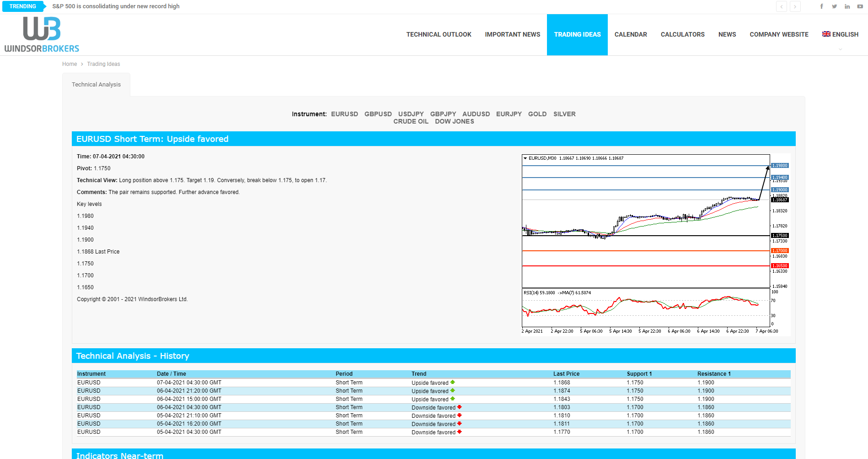868x459 pixels.
Task: Click the red down arrow on 05-04-2021 21:10 row
Action: (459, 415)
